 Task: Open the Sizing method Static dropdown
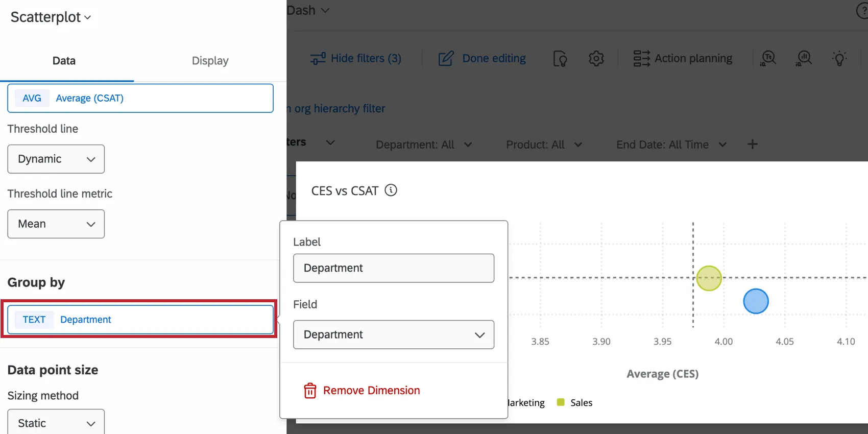[56, 423]
